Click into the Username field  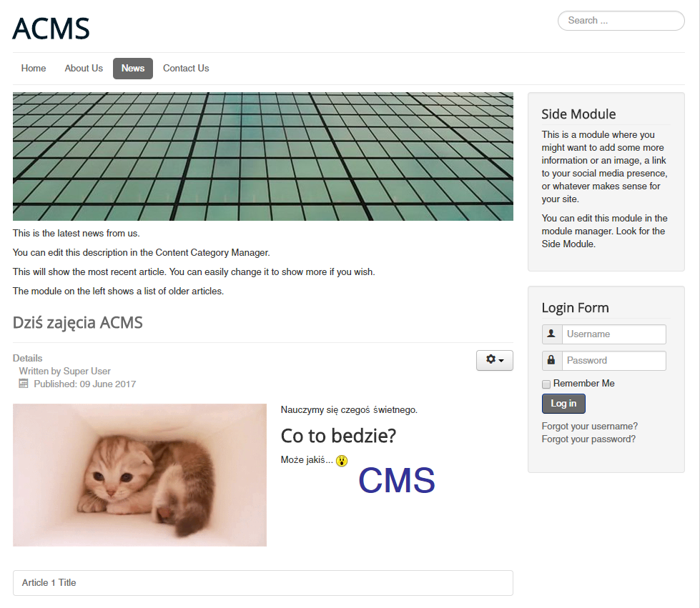613,334
